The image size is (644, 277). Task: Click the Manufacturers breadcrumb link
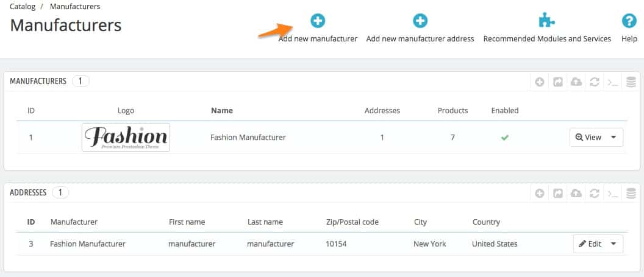75,7
